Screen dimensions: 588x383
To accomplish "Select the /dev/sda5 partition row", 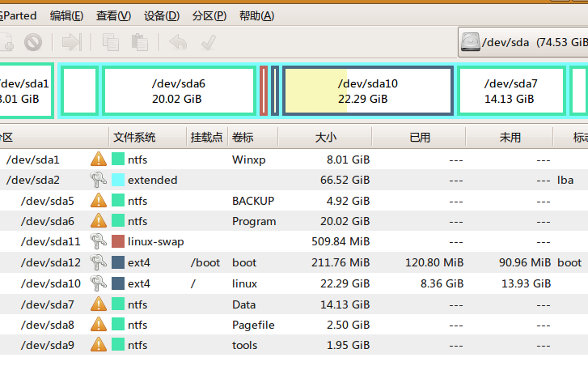I will click(294, 201).
